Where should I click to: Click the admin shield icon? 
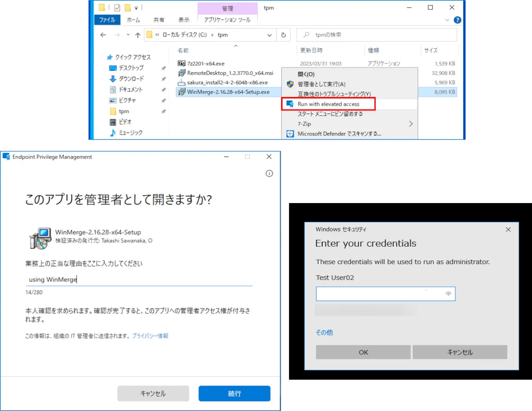290,84
